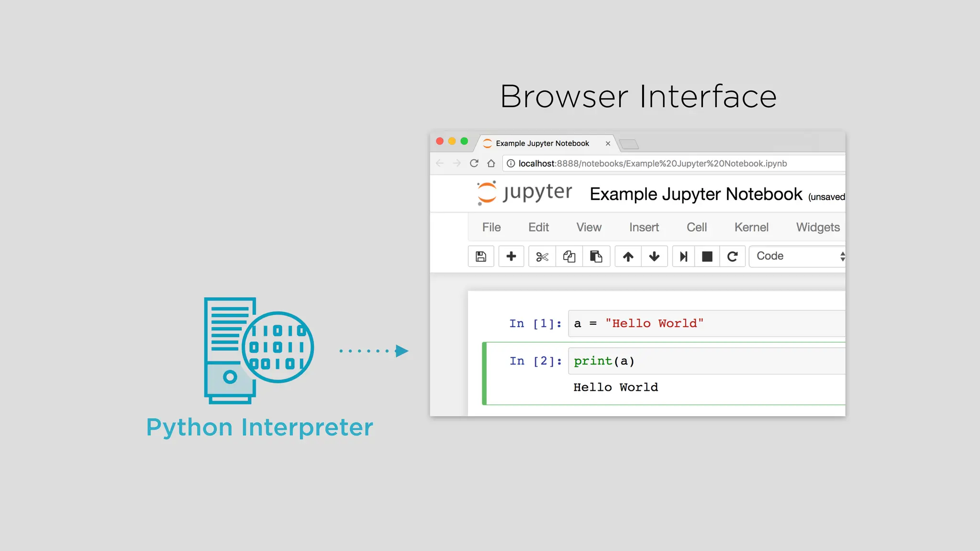Open the Widgets menu
The width and height of the screenshot is (980, 551).
pos(818,227)
